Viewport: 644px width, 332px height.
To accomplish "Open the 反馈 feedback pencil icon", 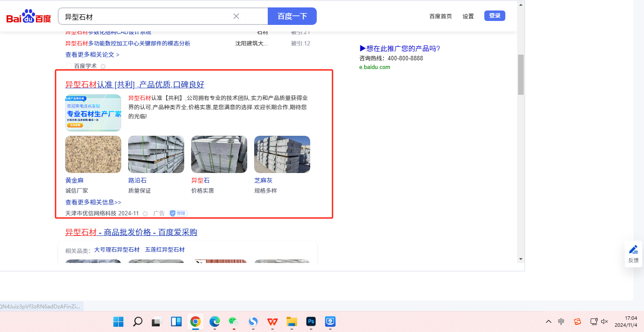I will tap(633, 253).
